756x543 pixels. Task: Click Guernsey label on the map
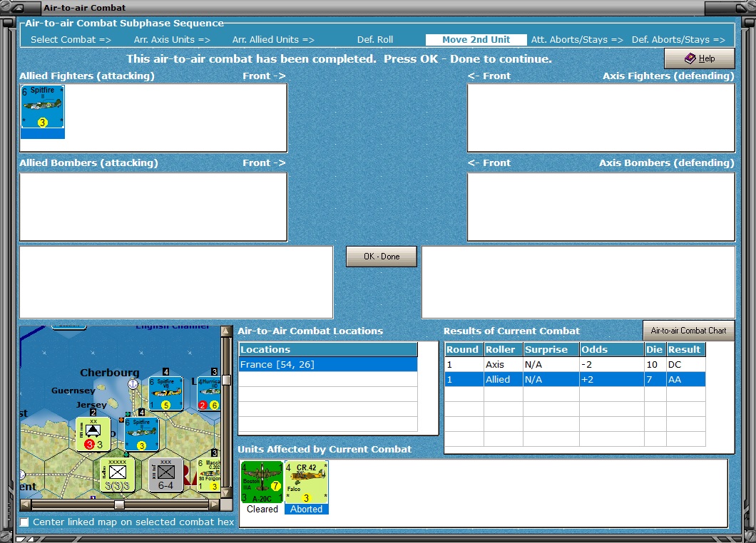[x=73, y=391]
